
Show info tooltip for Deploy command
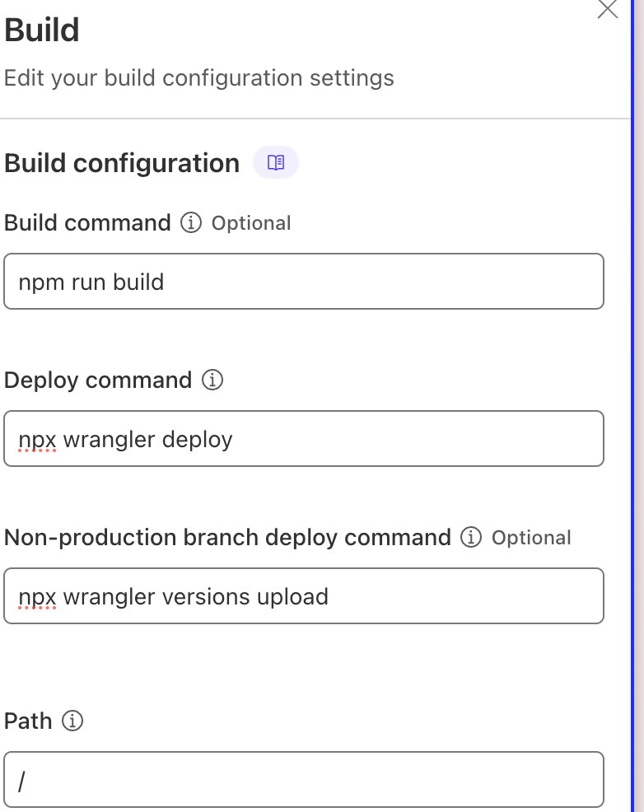pyautogui.click(x=212, y=380)
